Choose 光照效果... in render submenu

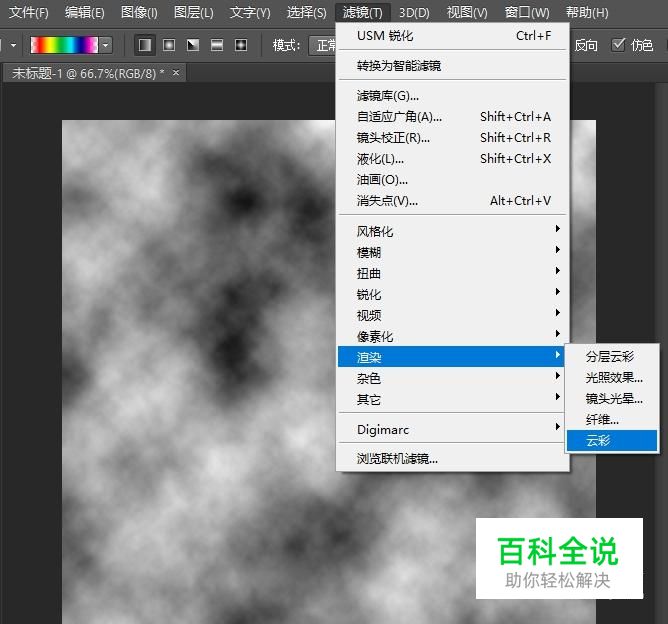tap(612, 377)
